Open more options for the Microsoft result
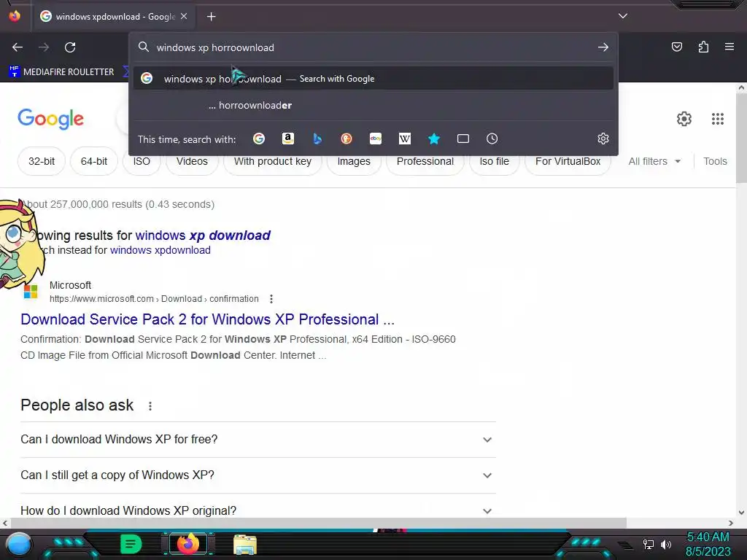The height and width of the screenshot is (560, 747). coord(271,299)
